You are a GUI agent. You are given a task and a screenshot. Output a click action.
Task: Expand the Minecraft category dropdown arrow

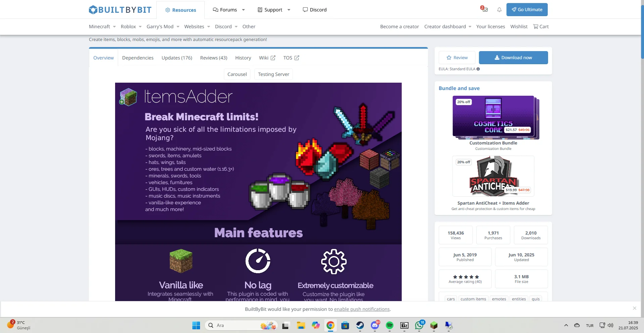pos(114,27)
